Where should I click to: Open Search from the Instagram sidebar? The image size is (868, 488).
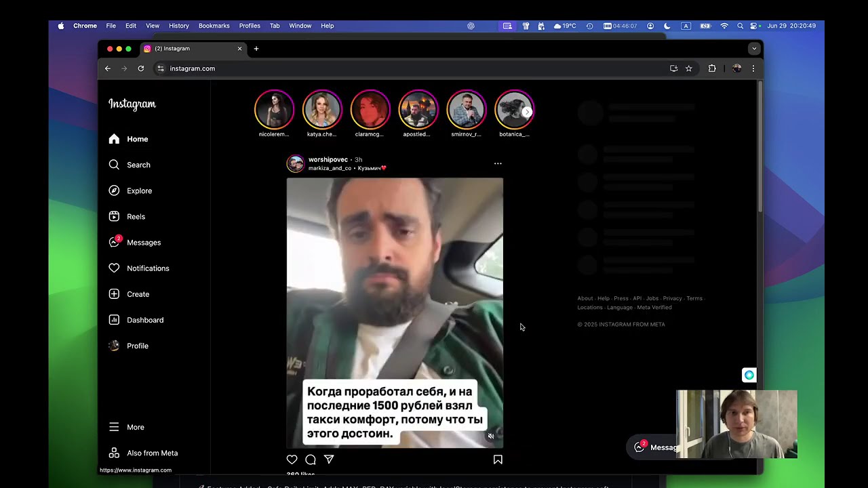(x=129, y=165)
